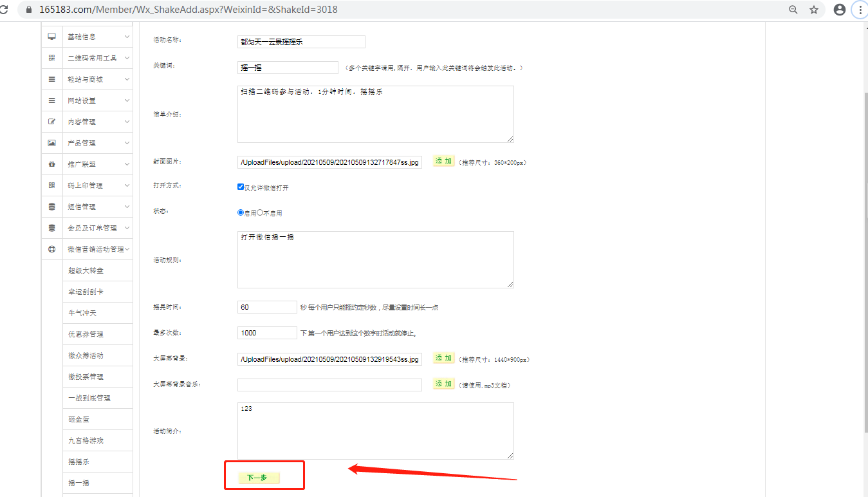868x497 pixels.
Task: Select the 启用 status radio button
Action: coord(241,212)
